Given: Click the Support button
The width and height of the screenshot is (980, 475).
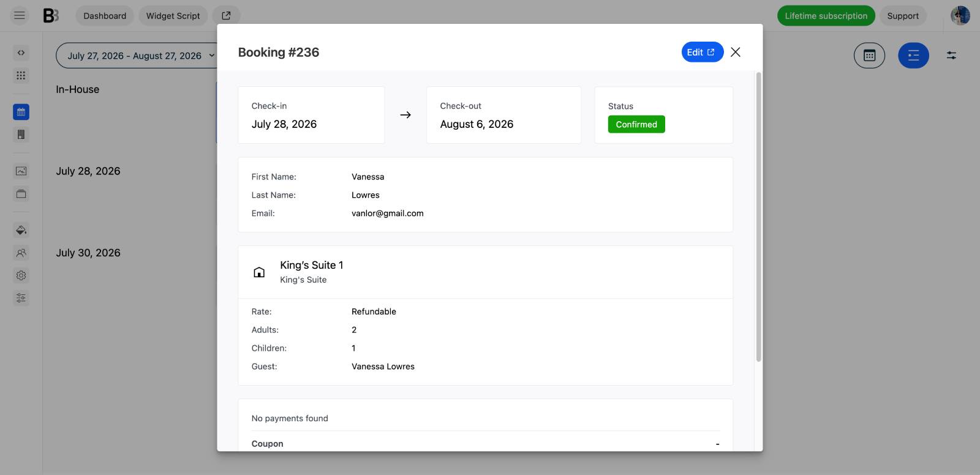Looking at the screenshot, I should (903, 16).
